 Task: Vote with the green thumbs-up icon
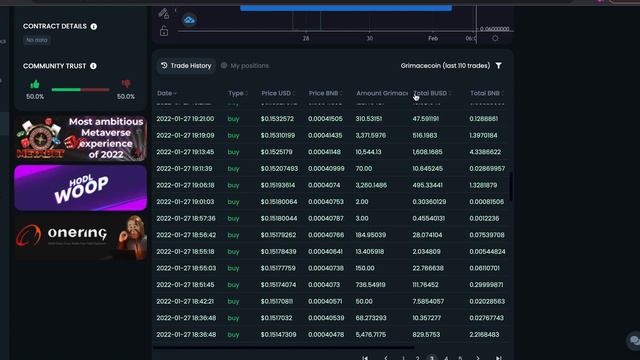(x=35, y=84)
